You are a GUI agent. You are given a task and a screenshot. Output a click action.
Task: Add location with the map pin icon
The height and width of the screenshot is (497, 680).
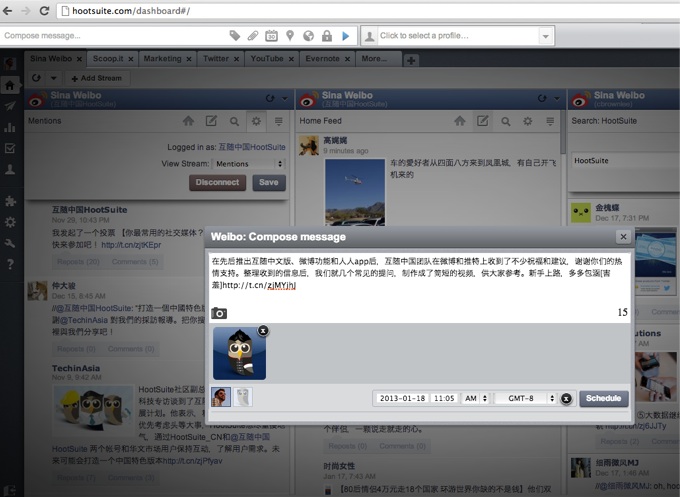290,36
